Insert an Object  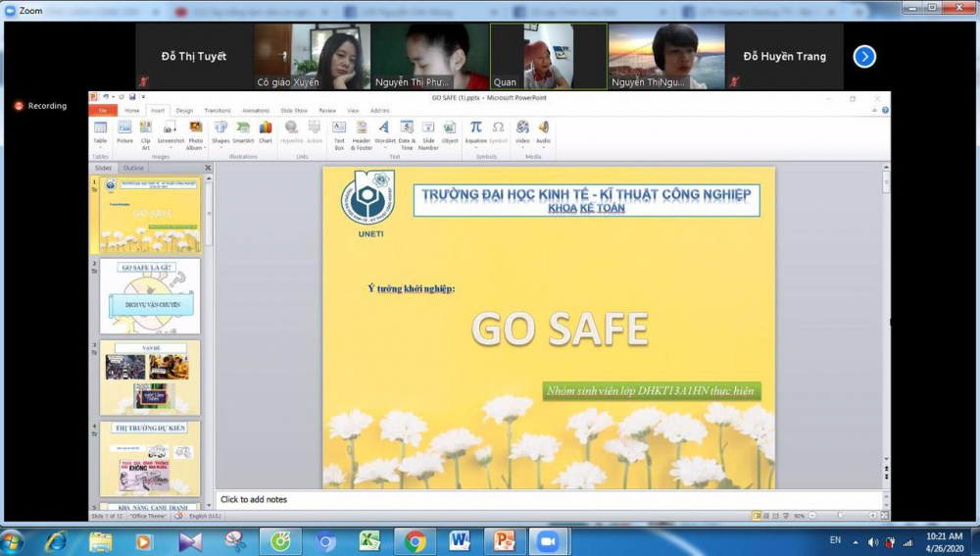pyautogui.click(x=450, y=132)
